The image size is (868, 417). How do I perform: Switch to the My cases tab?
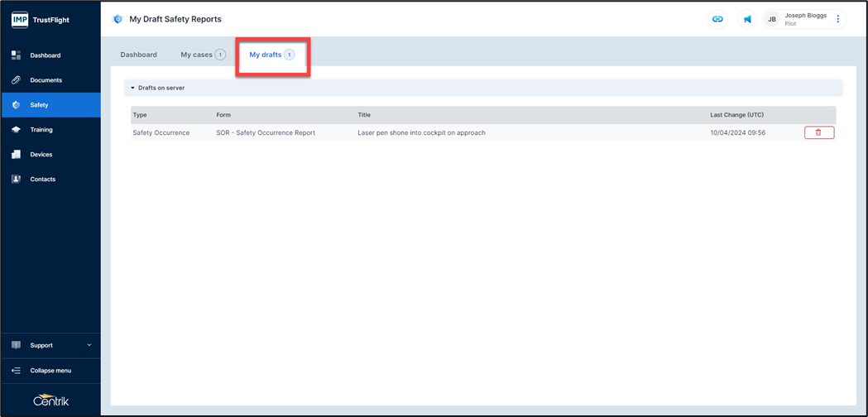(197, 55)
